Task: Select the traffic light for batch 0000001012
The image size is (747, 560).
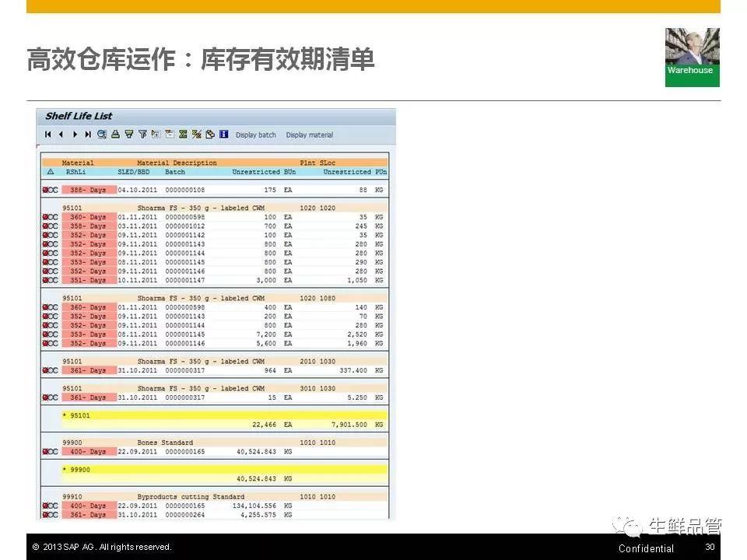Action: [50, 226]
